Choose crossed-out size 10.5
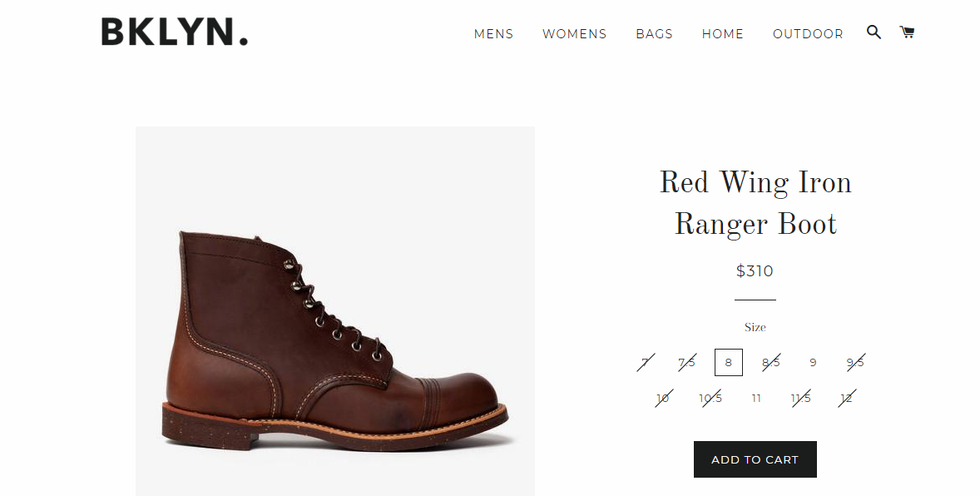 pyautogui.click(x=710, y=398)
